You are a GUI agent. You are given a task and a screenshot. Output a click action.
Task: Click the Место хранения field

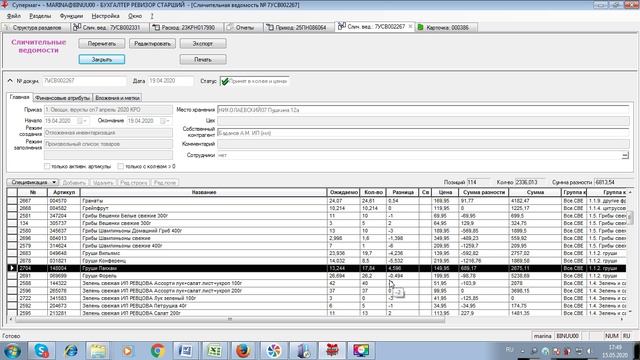[423, 110]
